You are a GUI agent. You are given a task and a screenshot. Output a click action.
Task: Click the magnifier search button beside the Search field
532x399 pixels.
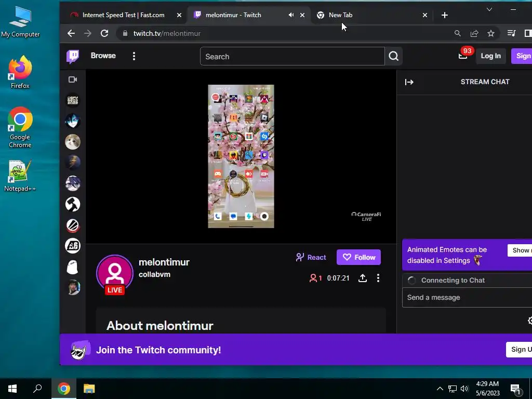394,56
